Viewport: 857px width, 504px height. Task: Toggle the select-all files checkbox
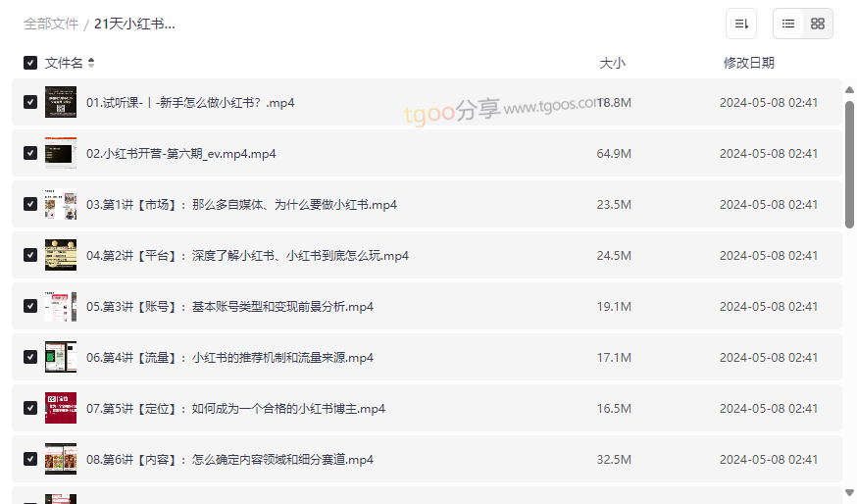point(30,63)
